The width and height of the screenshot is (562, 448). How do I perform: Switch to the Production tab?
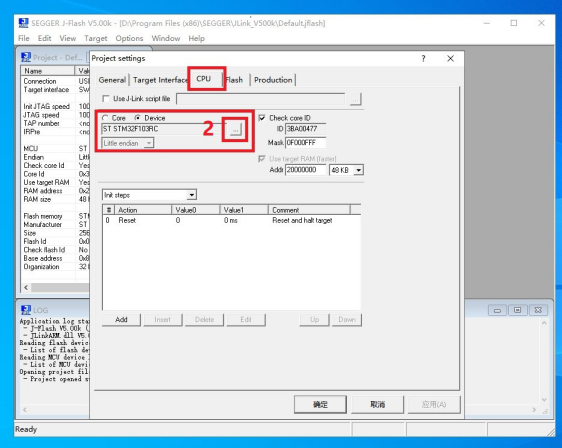(x=273, y=80)
